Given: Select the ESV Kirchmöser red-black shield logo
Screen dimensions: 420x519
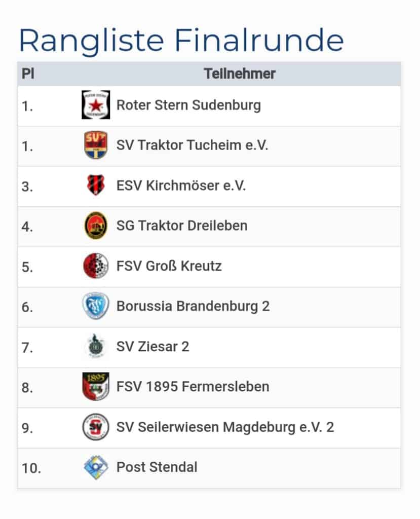Looking at the screenshot, I should pos(96,185).
